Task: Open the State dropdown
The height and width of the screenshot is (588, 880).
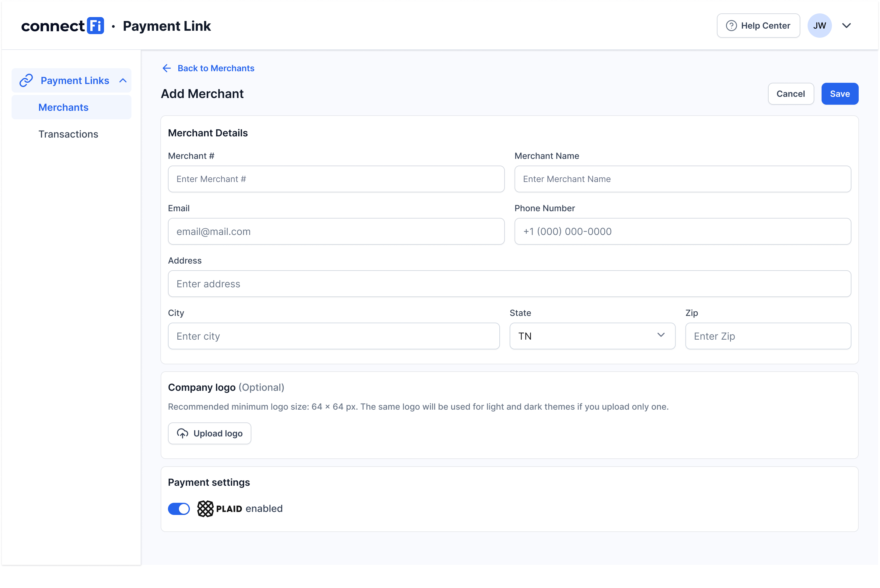Action: point(592,336)
